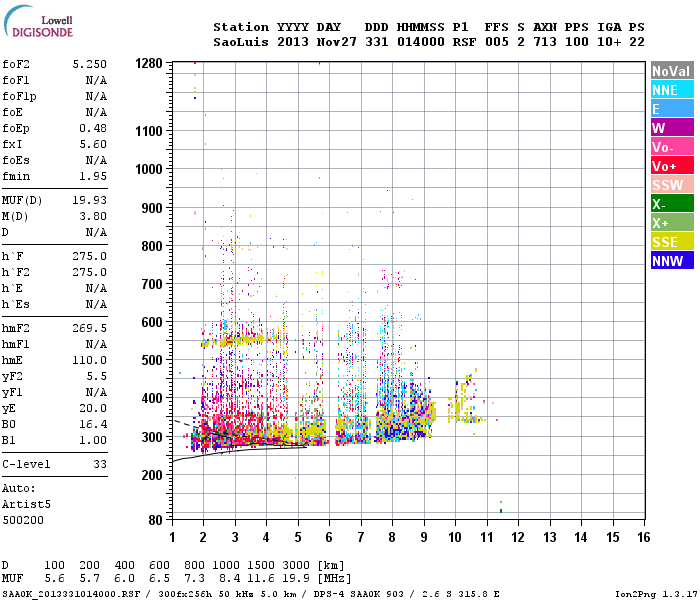Viewport: 700px width, 600px height.
Task: Click the M(D) value 3.80
Action: click(x=93, y=216)
